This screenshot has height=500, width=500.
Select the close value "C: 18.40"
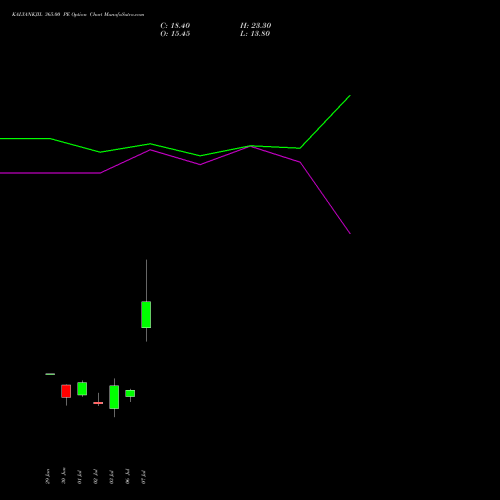tap(175, 26)
